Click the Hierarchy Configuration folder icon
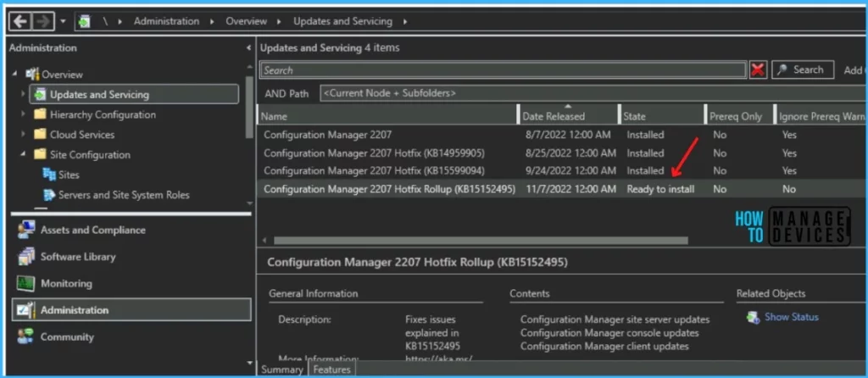Screen dimensions: 868x378 (40, 114)
